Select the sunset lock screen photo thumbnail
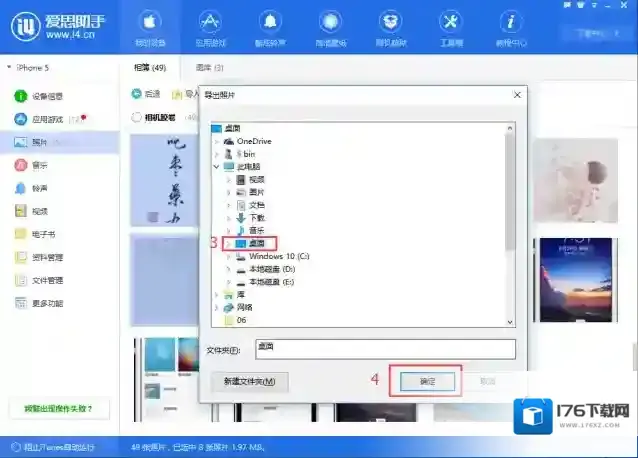Screen dimensions: 638x458 576,280
